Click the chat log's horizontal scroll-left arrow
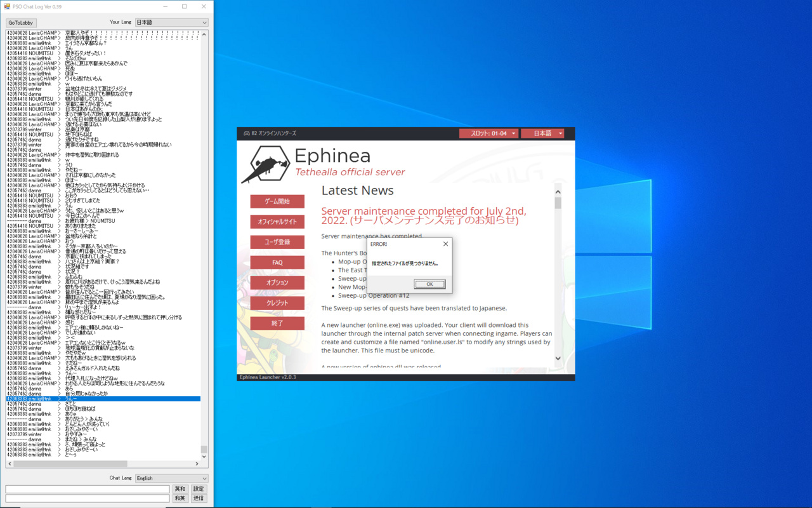The height and width of the screenshot is (508, 812). [x=10, y=464]
